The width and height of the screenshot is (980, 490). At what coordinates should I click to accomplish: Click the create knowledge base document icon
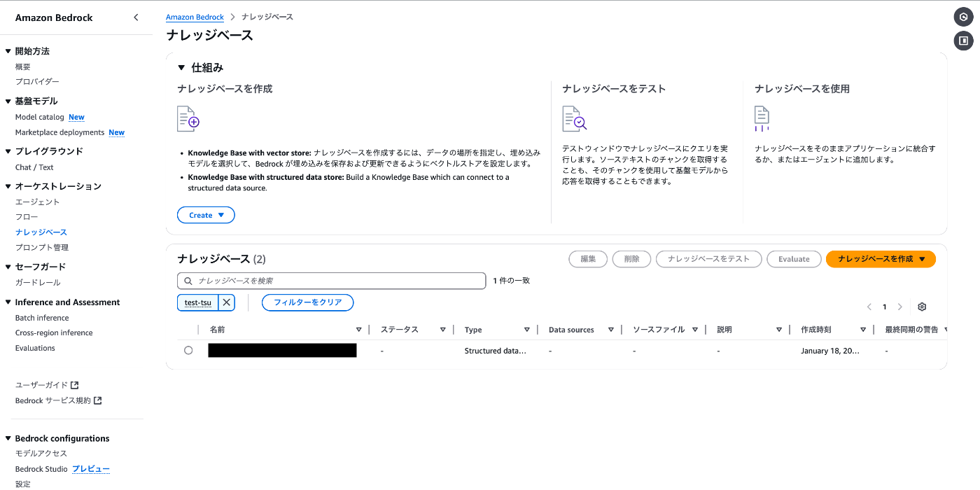click(188, 119)
